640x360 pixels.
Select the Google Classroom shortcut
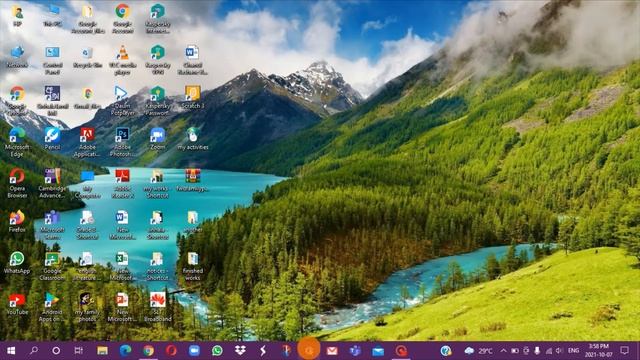tap(53, 266)
